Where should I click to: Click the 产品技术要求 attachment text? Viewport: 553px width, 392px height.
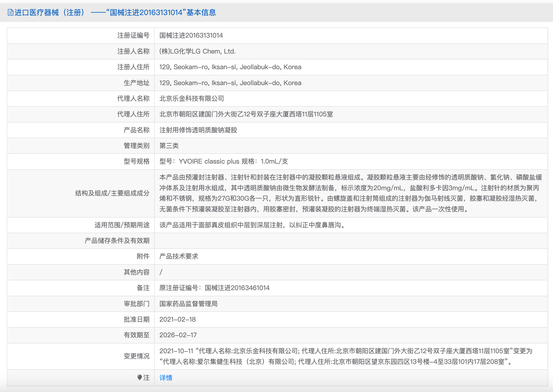point(179,256)
